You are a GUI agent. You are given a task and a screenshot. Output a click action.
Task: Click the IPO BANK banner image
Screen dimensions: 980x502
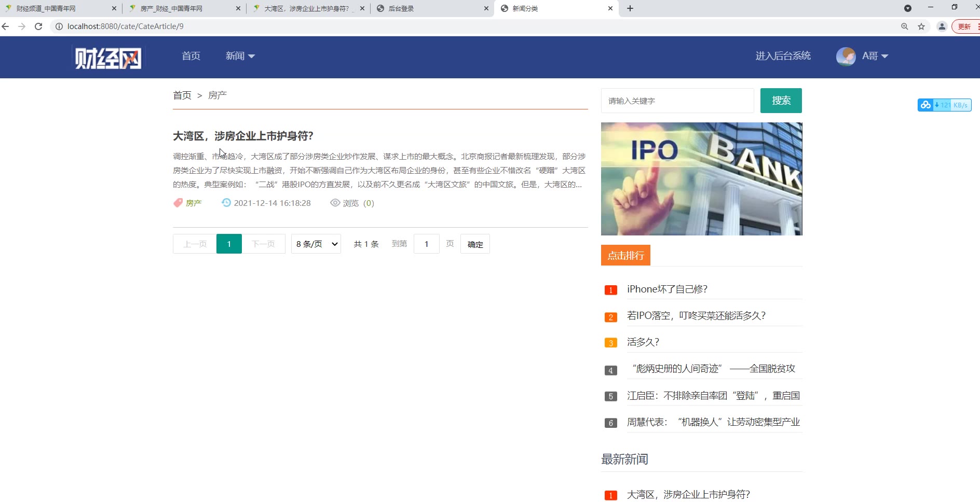pyautogui.click(x=702, y=179)
